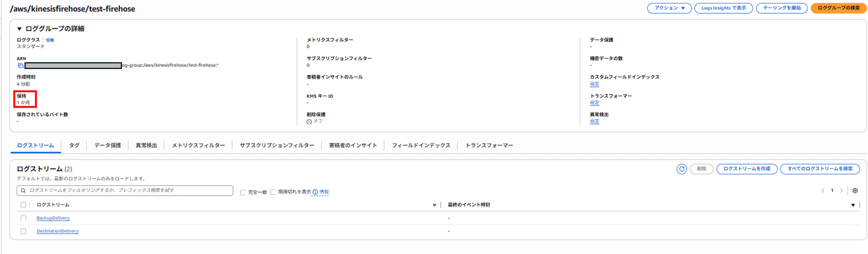Click 設定 link under トランスフォーマー

click(594, 103)
